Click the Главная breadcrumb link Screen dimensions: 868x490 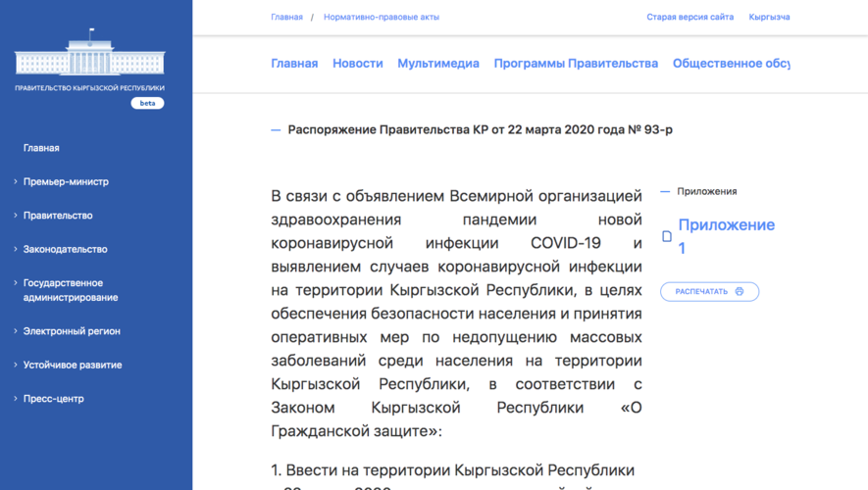(x=286, y=17)
